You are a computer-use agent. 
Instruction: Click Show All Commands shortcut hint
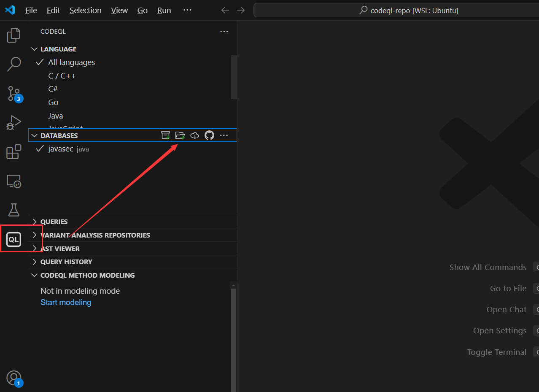[x=488, y=268]
